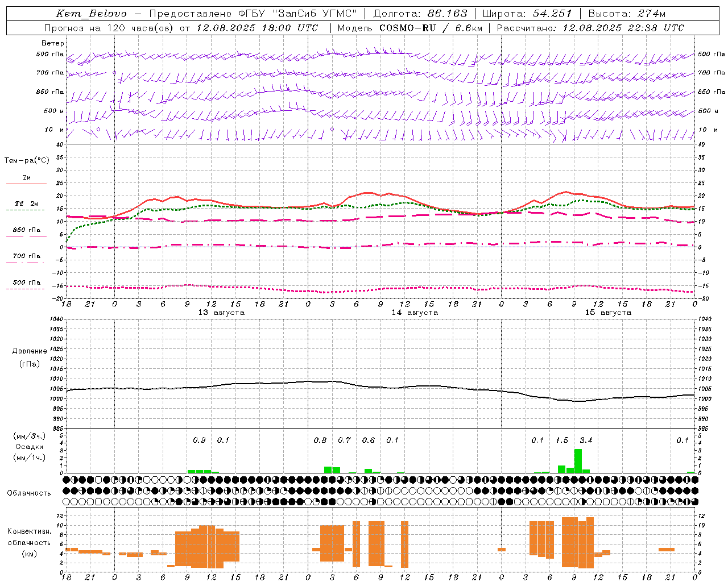Select the "Широта: 54.251" header field
The width and height of the screenshot is (728, 582).
click(x=527, y=14)
